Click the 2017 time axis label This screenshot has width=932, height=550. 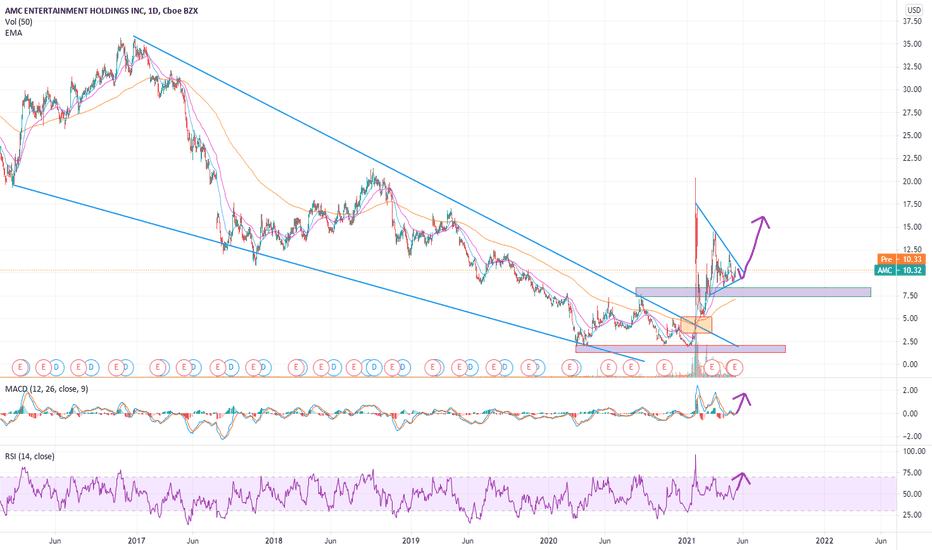click(137, 540)
